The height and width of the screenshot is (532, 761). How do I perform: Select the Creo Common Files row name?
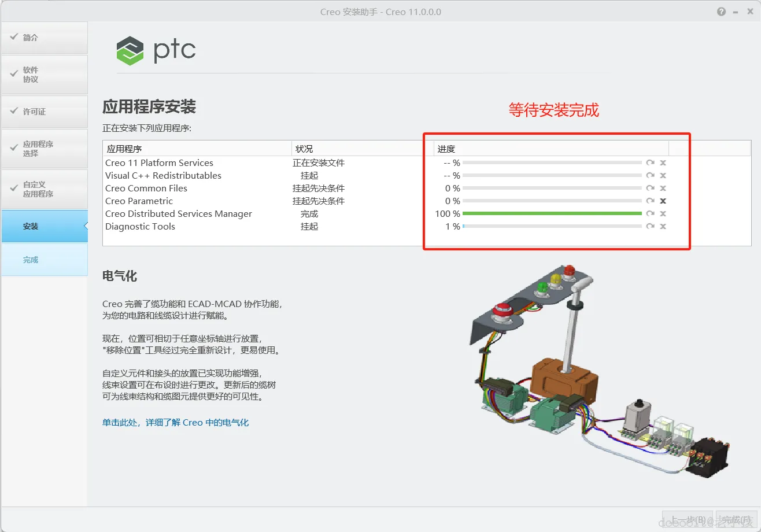click(x=146, y=189)
